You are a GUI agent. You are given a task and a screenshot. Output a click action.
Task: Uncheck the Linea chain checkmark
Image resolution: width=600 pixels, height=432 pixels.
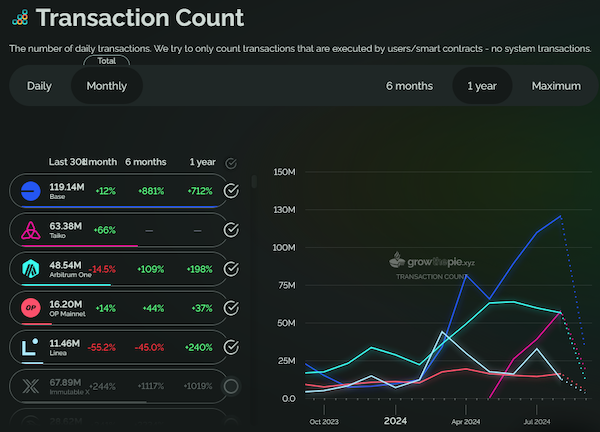231,347
